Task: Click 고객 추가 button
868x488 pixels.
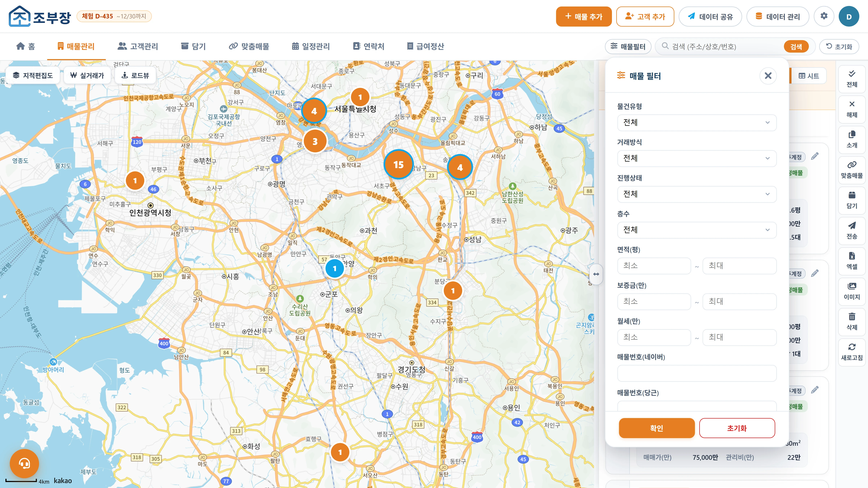Action: click(645, 16)
